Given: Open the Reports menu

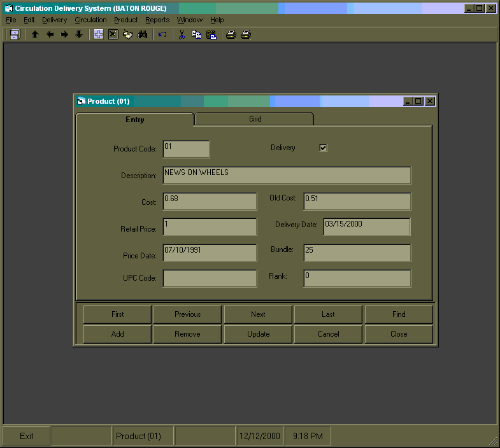Looking at the screenshot, I should (x=157, y=20).
